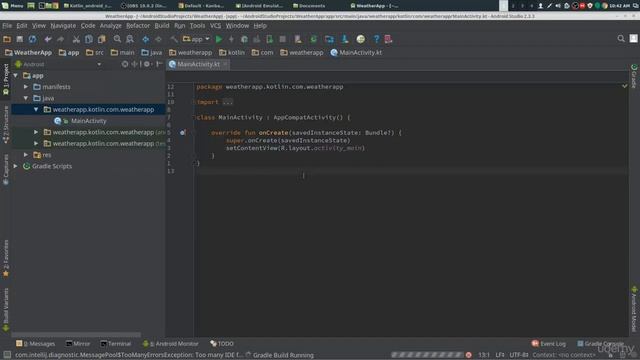Stop Gradle build with red cancel icon
Viewport: 640px width, 360px height.
point(469,355)
